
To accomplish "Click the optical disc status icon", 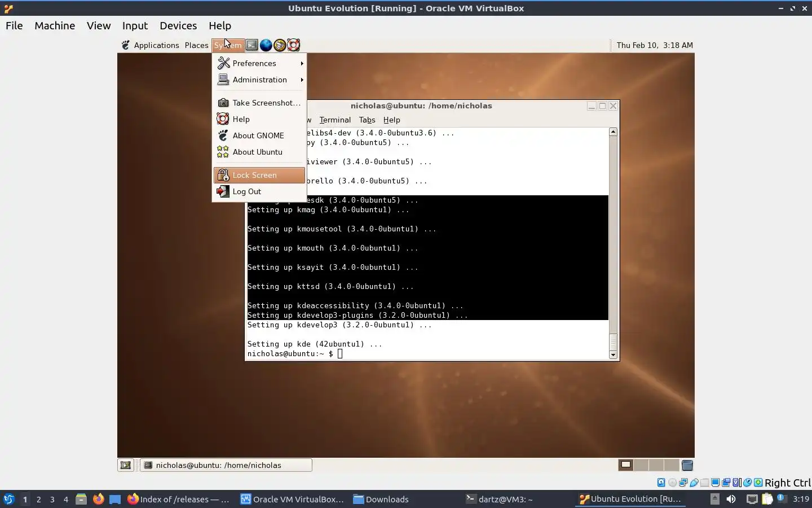I will click(672, 483).
